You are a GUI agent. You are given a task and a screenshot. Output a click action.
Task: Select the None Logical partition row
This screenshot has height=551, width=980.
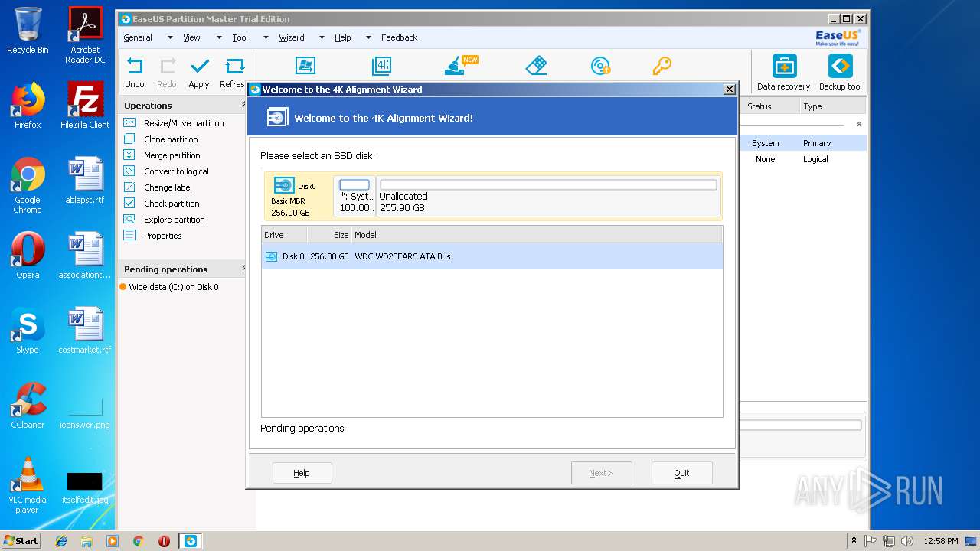click(x=803, y=159)
